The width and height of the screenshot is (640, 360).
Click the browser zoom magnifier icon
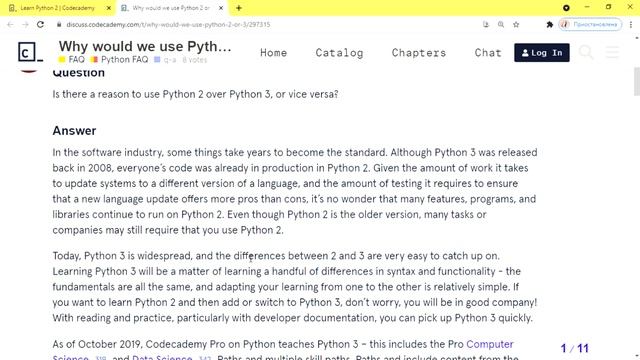[501, 24]
